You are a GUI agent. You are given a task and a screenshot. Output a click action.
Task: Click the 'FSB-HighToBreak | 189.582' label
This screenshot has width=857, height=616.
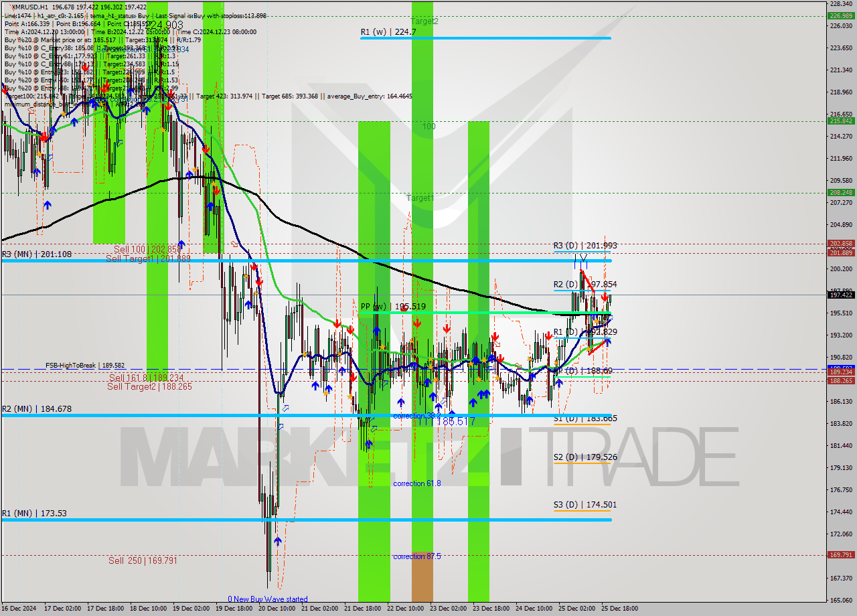tap(85, 366)
